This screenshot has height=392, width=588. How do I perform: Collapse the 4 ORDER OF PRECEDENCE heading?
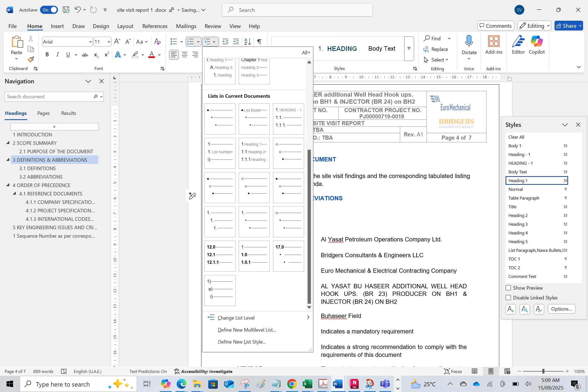tap(8, 185)
